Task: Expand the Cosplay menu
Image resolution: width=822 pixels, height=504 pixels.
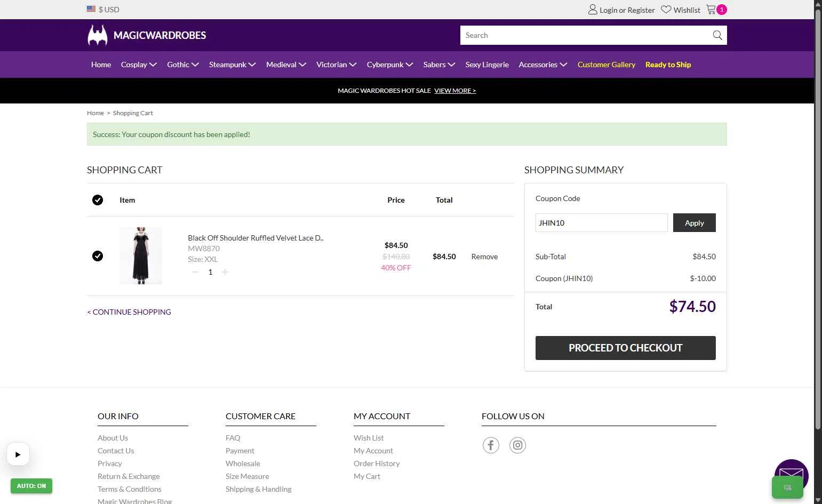Action: click(139, 65)
